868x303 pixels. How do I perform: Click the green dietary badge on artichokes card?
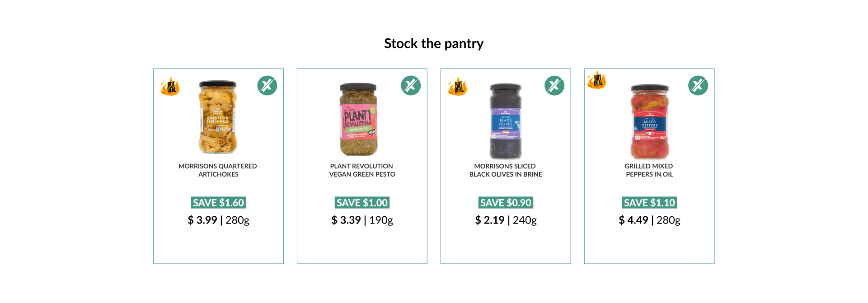point(267,85)
